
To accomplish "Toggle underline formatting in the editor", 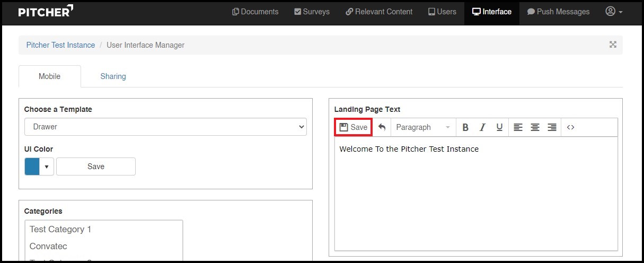I will click(x=499, y=127).
